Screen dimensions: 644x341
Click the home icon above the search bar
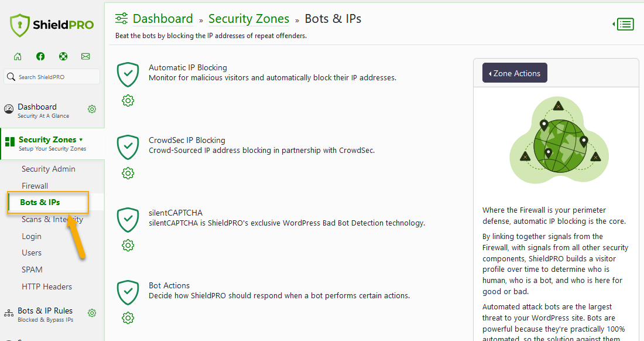(x=18, y=56)
